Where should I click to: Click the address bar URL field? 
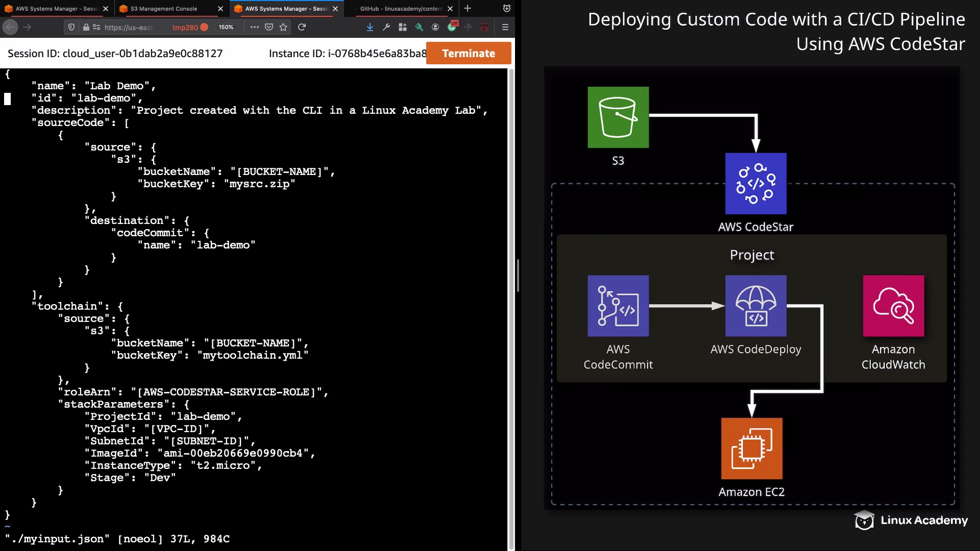tap(129, 27)
